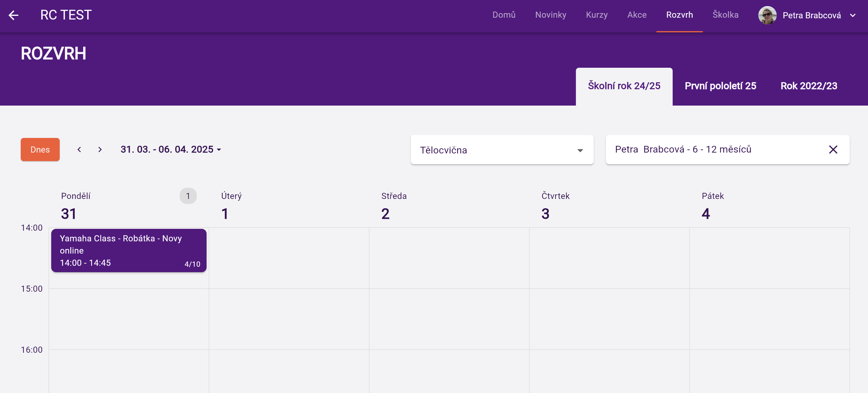Viewport: 868px width, 393px height.
Task: Go to next week chevron
Action: [x=100, y=150]
